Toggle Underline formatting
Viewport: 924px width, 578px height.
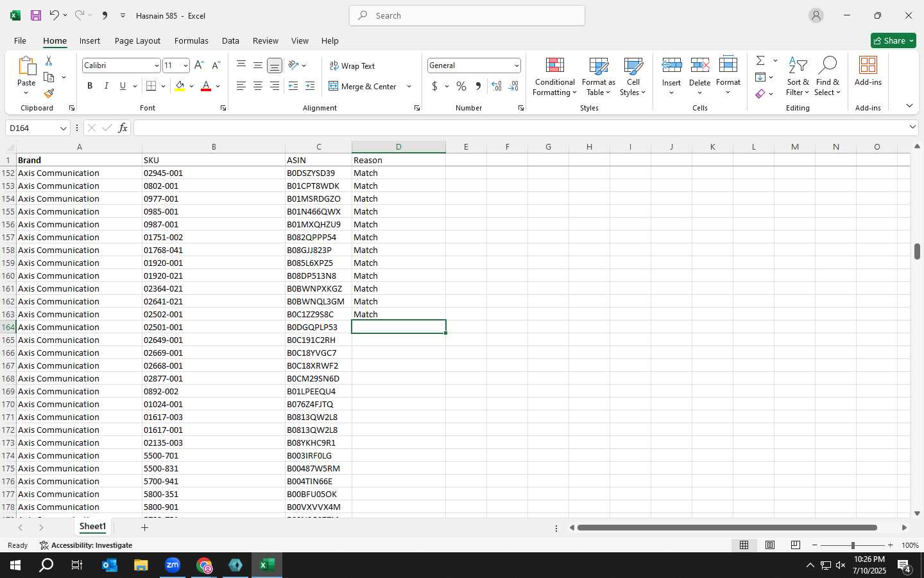click(x=123, y=86)
